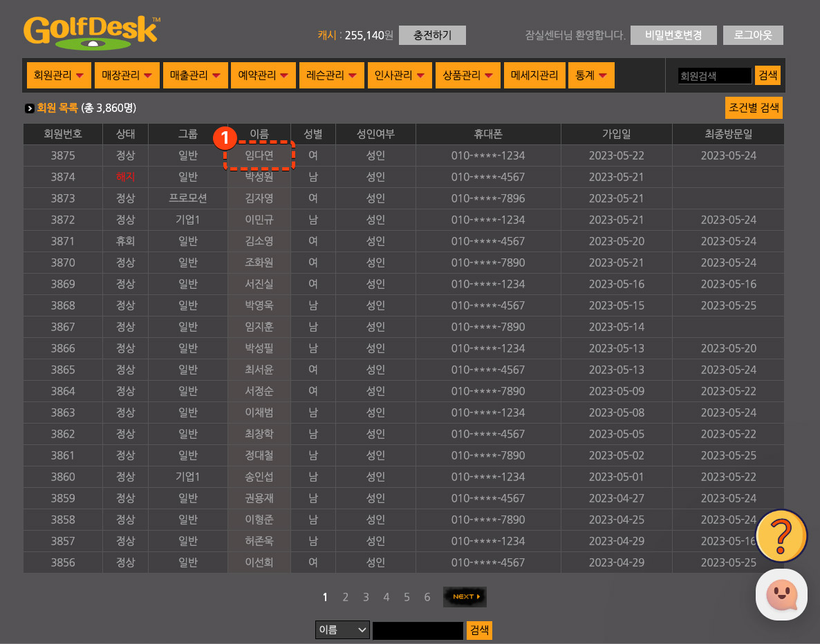Open the chatbot face icon

pos(781,594)
